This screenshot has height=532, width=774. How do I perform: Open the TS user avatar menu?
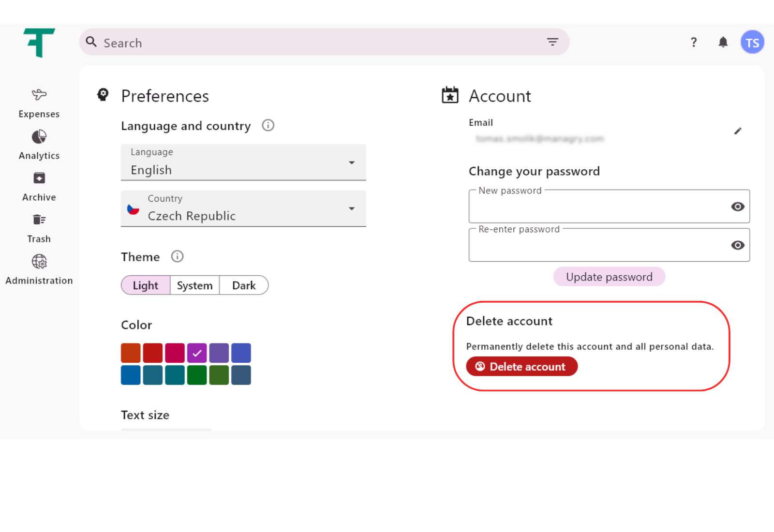point(752,43)
